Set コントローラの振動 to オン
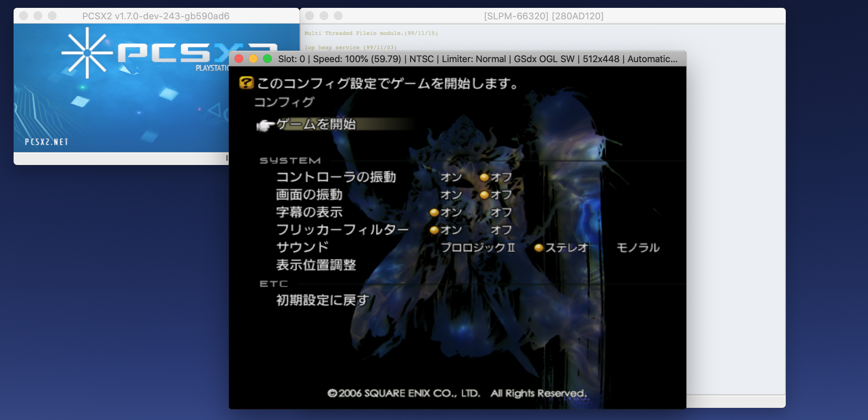This screenshot has height=420, width=868. coord(451,177)
